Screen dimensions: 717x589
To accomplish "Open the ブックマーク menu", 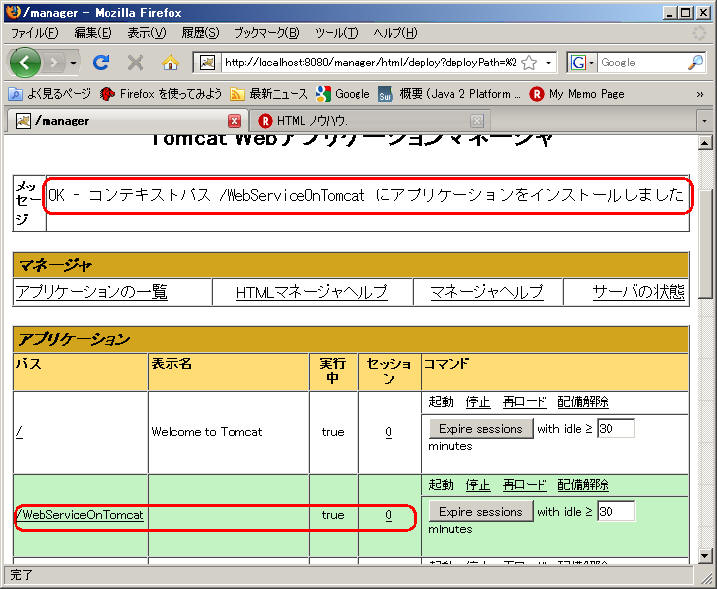I will click(x=266, y=33).
